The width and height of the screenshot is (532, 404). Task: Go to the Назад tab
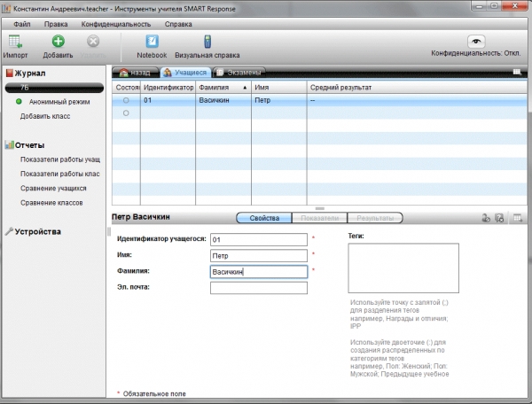tap(135, 73)
